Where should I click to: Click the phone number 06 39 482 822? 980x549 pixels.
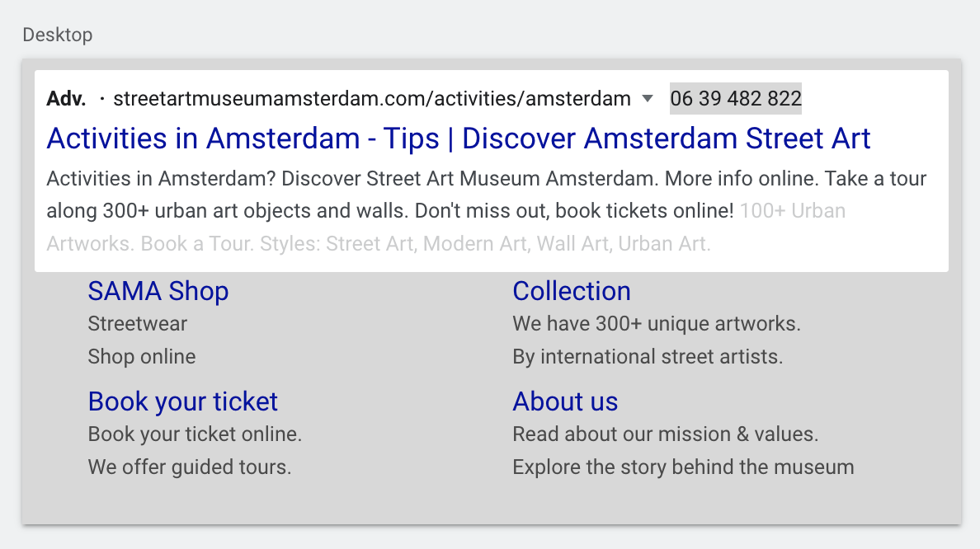pos(736,99)
